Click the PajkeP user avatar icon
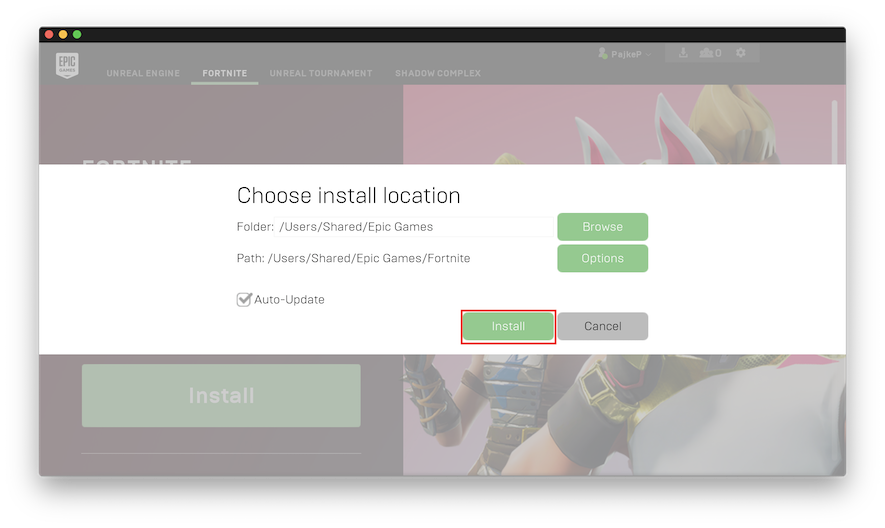Viewport: 885px width, 528px height. (603, 54)
